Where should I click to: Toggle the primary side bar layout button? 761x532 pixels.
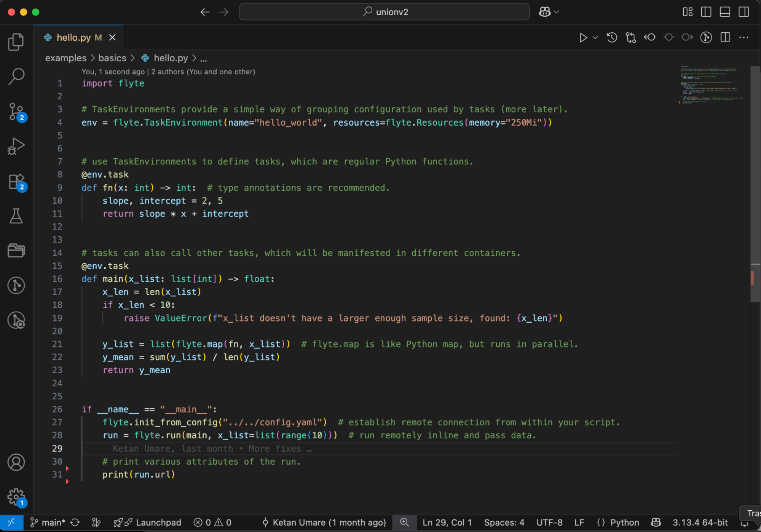coord(706,12)
